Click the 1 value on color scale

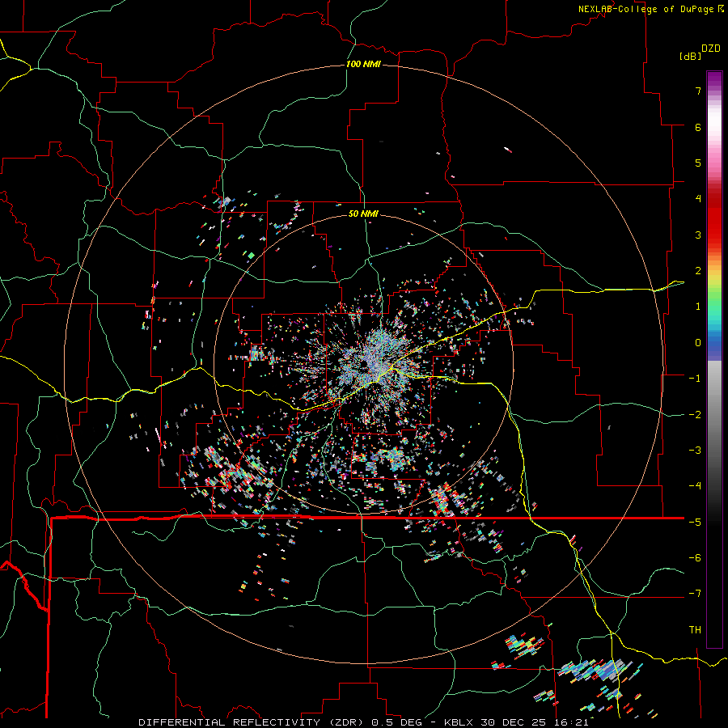[x=698, y=307]
